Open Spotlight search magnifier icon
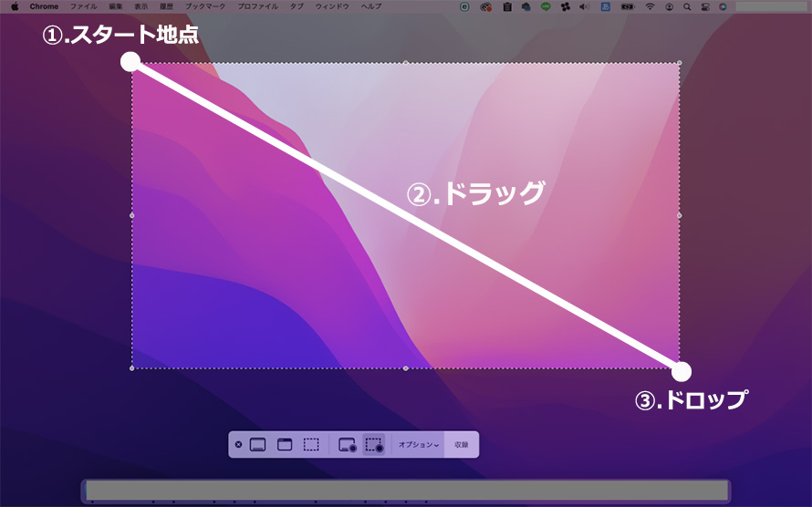 point(687,6)
